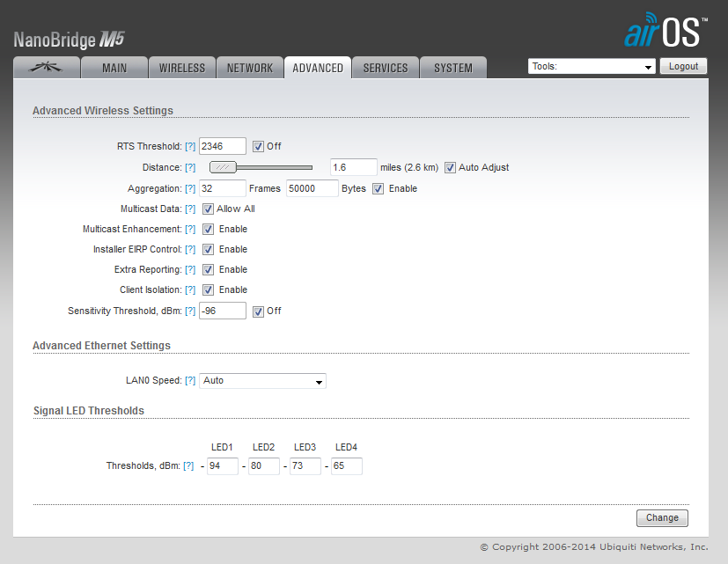The height and width of the screenshot is (564, 728).
Task: Open help for Installer EIRP Control
Action: 190,249
